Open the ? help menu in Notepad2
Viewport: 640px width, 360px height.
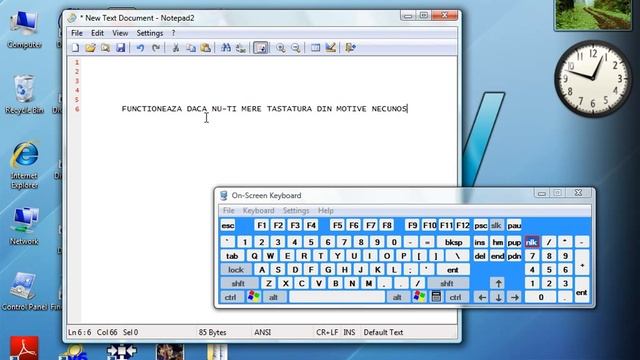click(173, 33)
